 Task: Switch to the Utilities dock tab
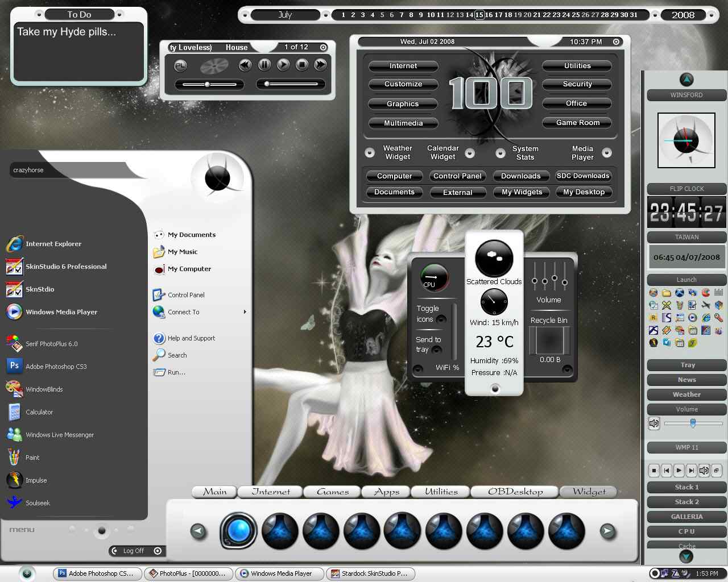[441, 492]
